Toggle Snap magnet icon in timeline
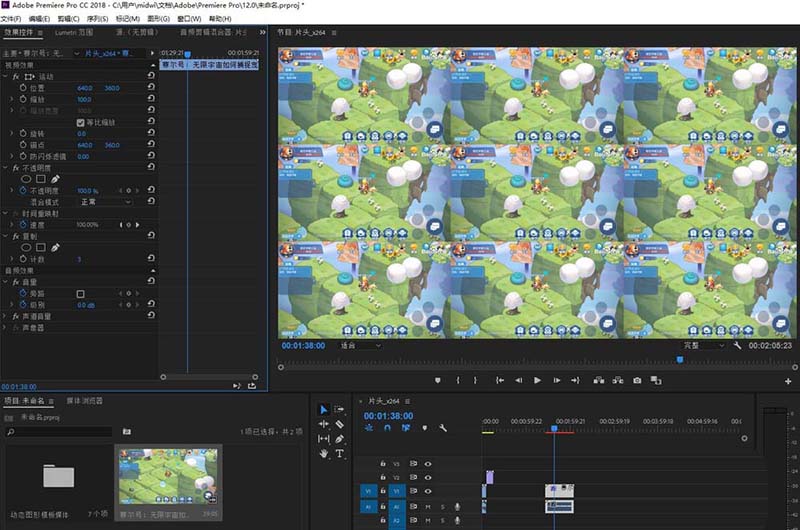 click(x=387, y=428)
